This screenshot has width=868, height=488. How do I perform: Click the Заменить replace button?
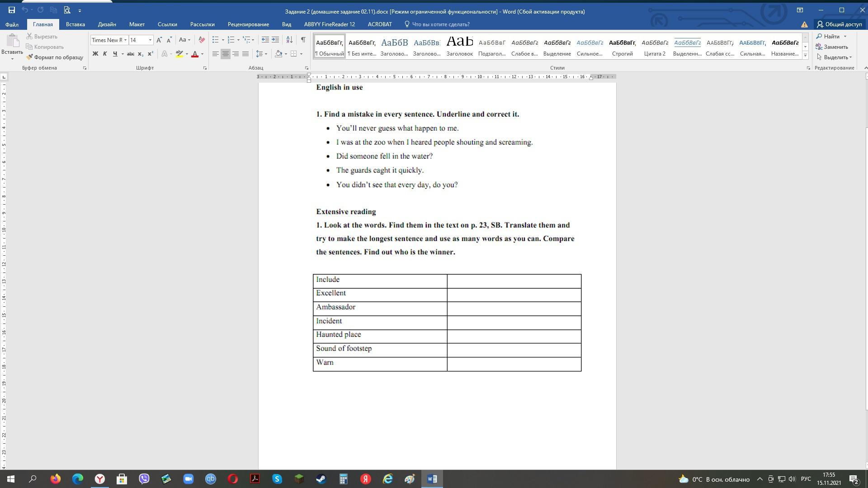click(x=832, y=47)
